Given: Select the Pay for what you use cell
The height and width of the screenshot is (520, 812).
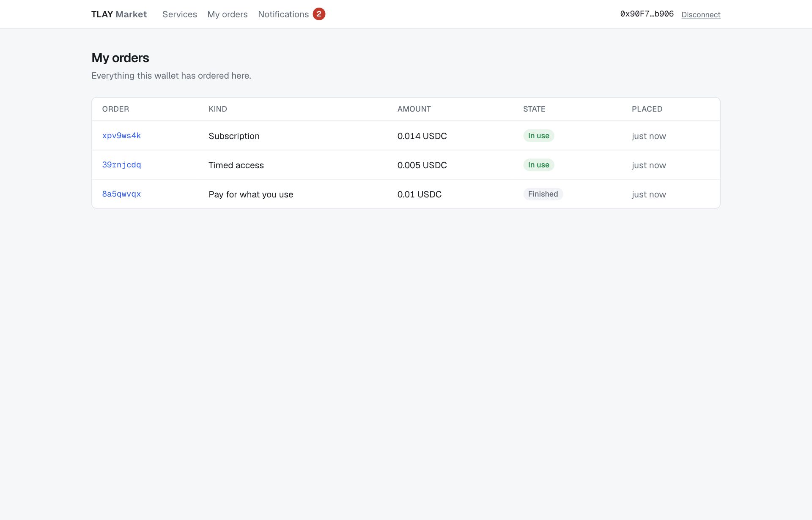Looking at the screenshot, I should tap(251, 194).
